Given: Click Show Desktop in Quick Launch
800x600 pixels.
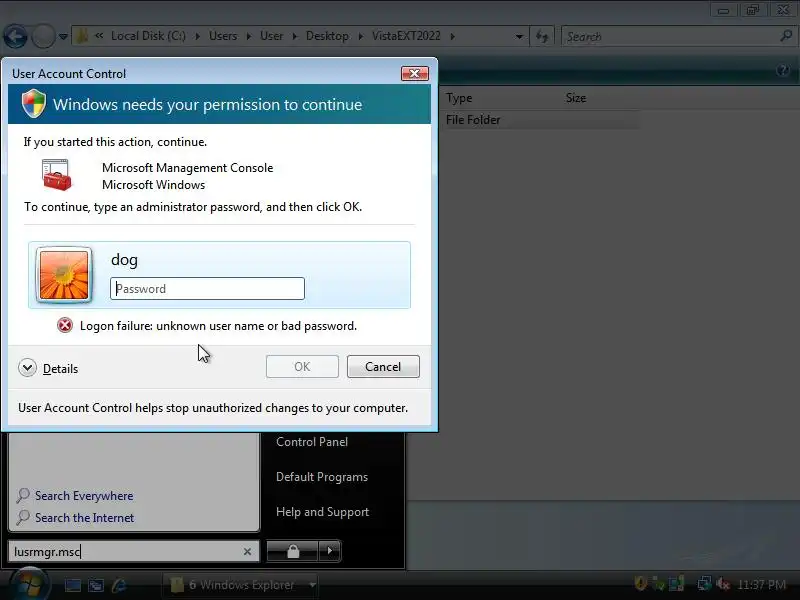Looking at the screenshot, I should [72, 585].
